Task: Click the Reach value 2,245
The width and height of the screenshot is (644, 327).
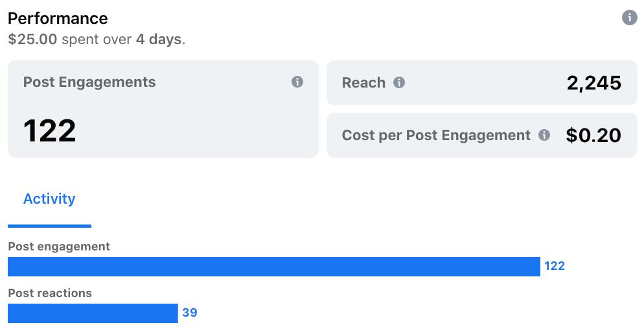Action: [x=593, y=82]
